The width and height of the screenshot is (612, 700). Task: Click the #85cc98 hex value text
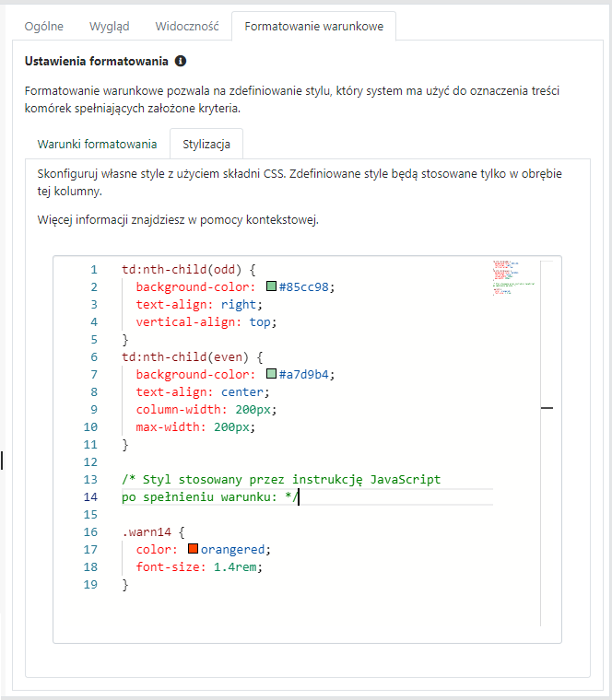(x=304, y=287)
